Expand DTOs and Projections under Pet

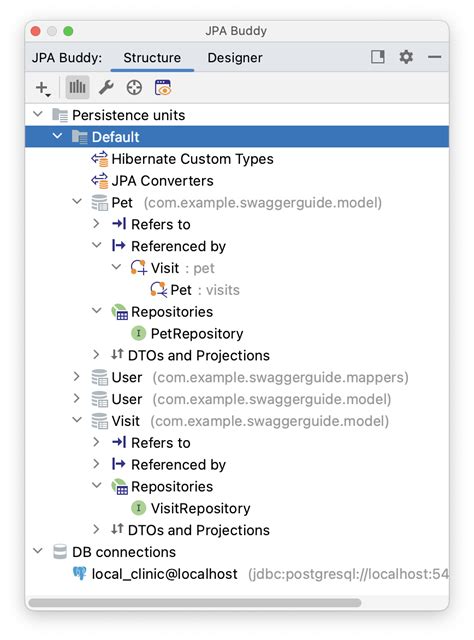96,354
